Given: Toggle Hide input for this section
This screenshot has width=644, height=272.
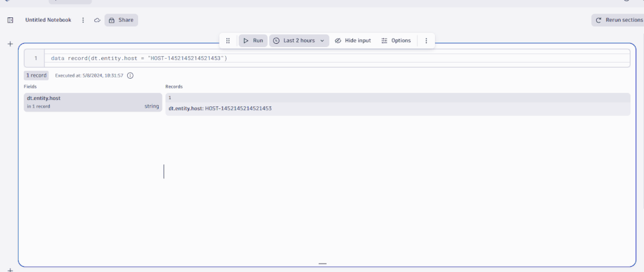Looking at the screenshot, I should (353, 41).
